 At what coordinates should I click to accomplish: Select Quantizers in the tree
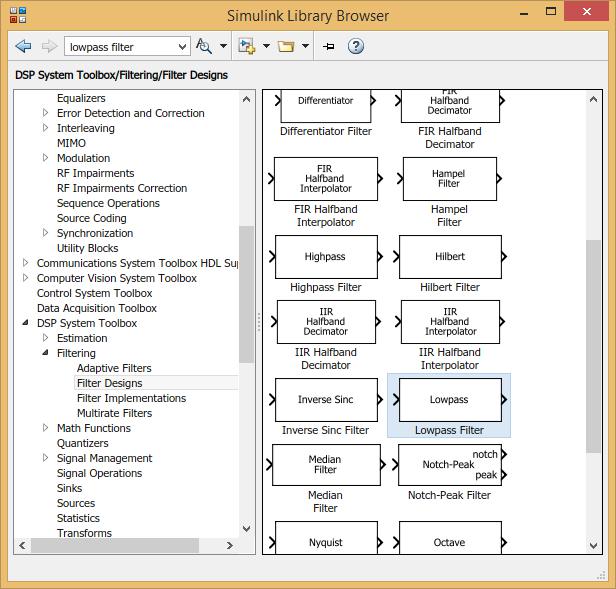pos(82,443)
